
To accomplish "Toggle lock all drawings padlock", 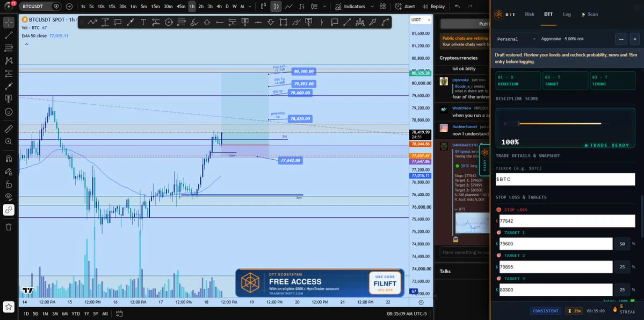I will click(9, 184).
